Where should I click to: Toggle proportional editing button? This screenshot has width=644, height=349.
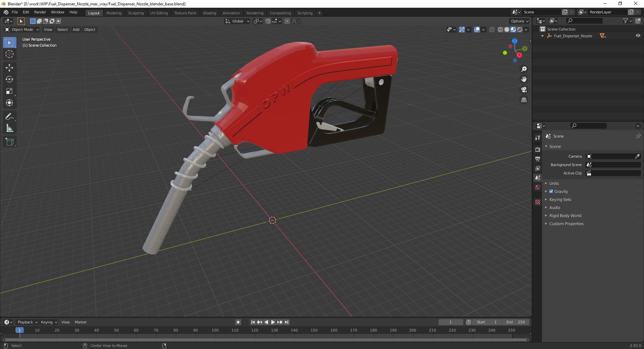point(287,21)
